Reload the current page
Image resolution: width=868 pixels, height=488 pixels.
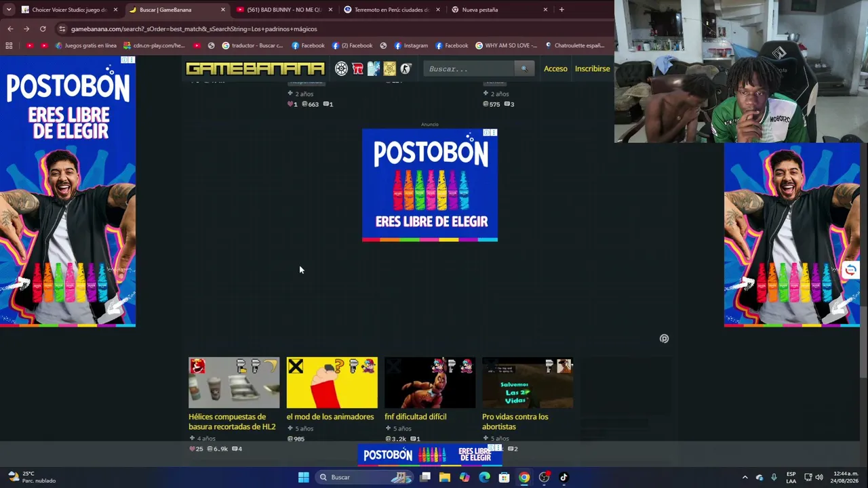[x=43, y=29]
